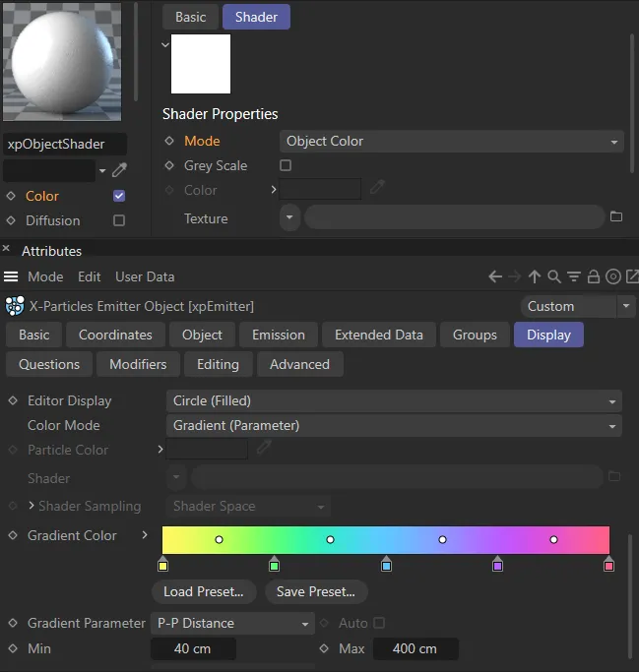
Task: Open the Coordinates tab
Action: pos(115,335)
